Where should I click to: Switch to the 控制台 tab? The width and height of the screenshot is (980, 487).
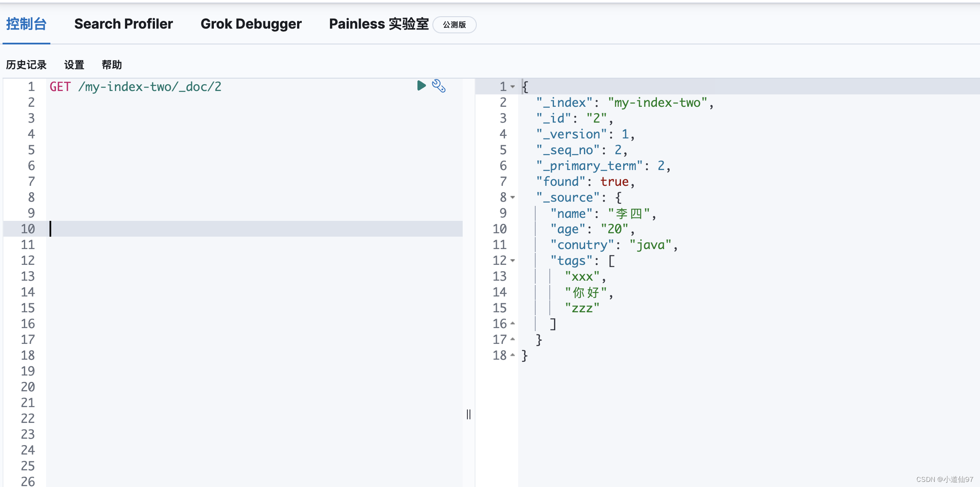click(26, 24)
